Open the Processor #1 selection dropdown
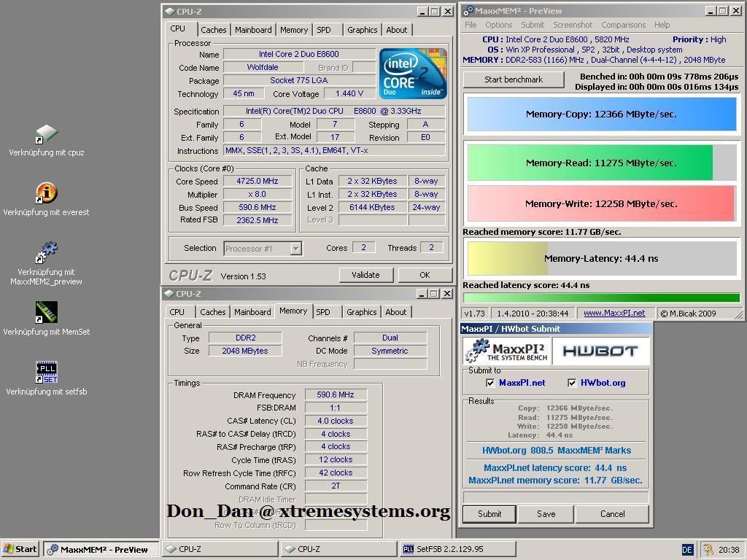The height and width of the screenshot is (560, 747). point(296,249)
